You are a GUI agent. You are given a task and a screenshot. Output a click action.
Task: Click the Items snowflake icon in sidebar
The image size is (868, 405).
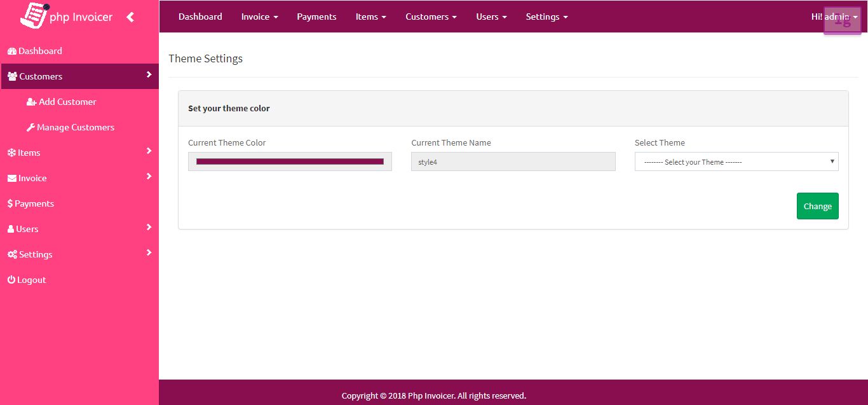click(x=11, y=153)
